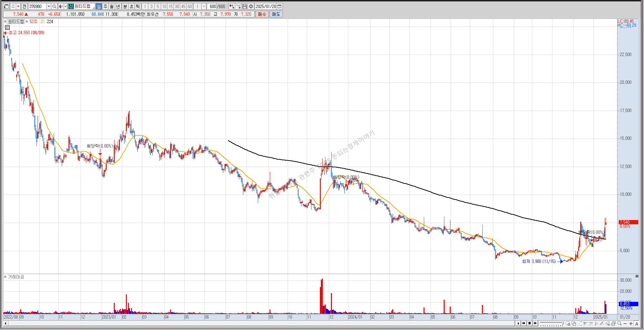Zoom out chart with minus icon
The width and height of the screenshot is (644, 330).
625,324
